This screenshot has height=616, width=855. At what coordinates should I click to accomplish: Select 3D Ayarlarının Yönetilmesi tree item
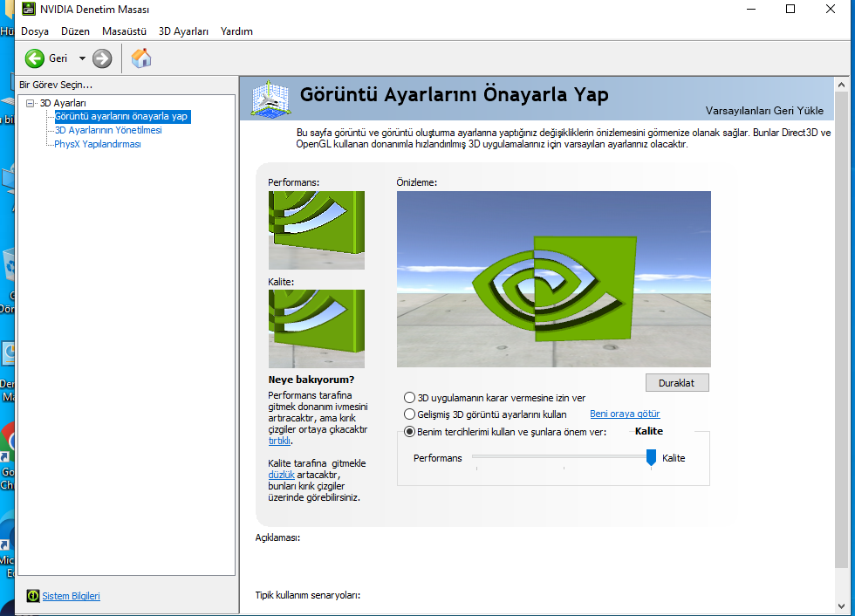point(108,130)
